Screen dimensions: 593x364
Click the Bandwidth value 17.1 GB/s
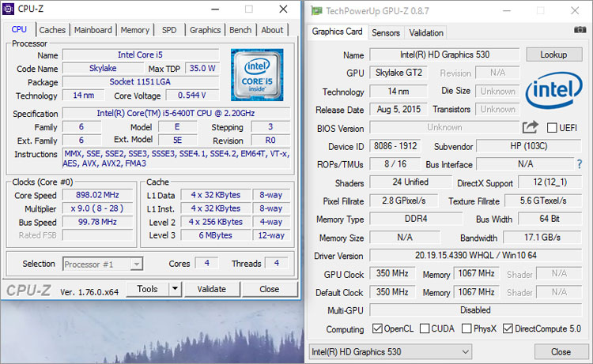pyautogui.click(x=542, y=238)
